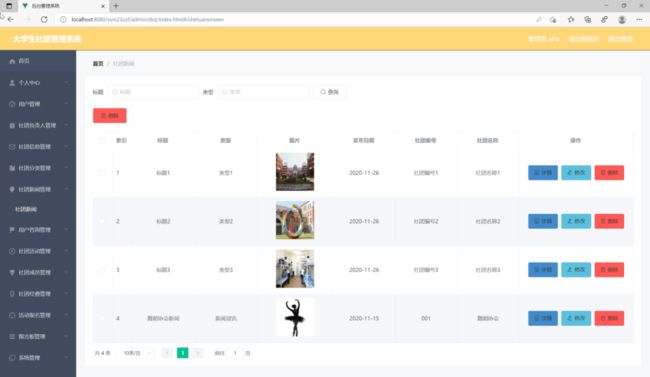The image size is (650, 377).
Task: Expand the 用户咨询管理 sidebar menu
Action: tap(38, 230)
